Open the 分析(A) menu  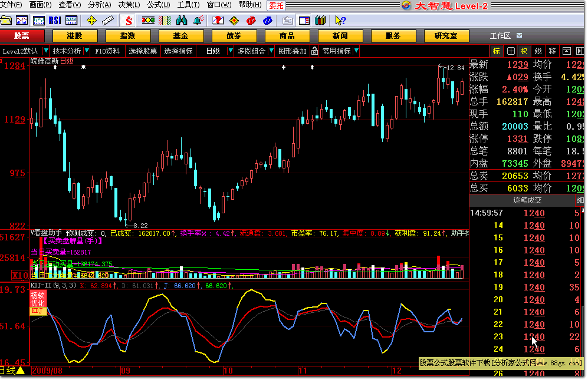(x=100, y=5)
